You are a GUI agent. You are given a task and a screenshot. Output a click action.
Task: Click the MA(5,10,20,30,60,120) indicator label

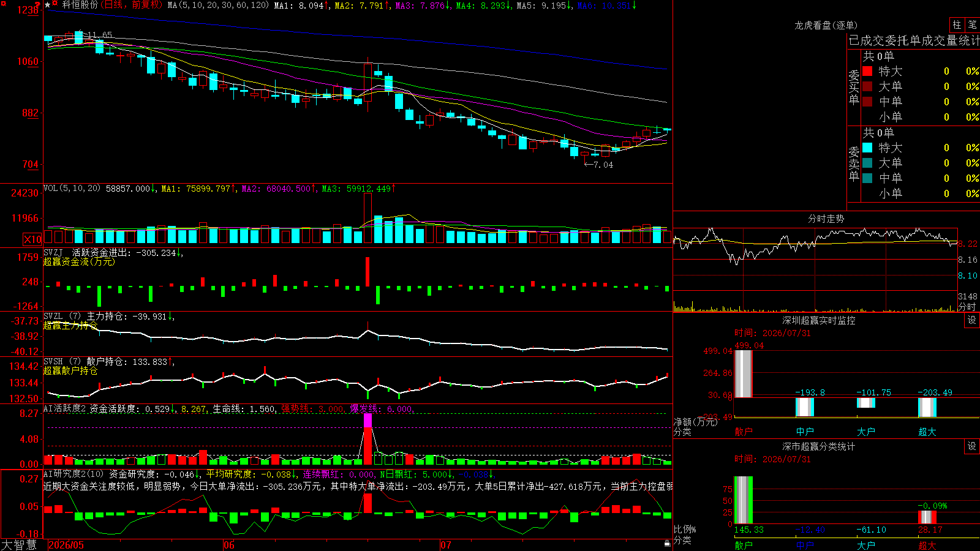pos(218,5)
